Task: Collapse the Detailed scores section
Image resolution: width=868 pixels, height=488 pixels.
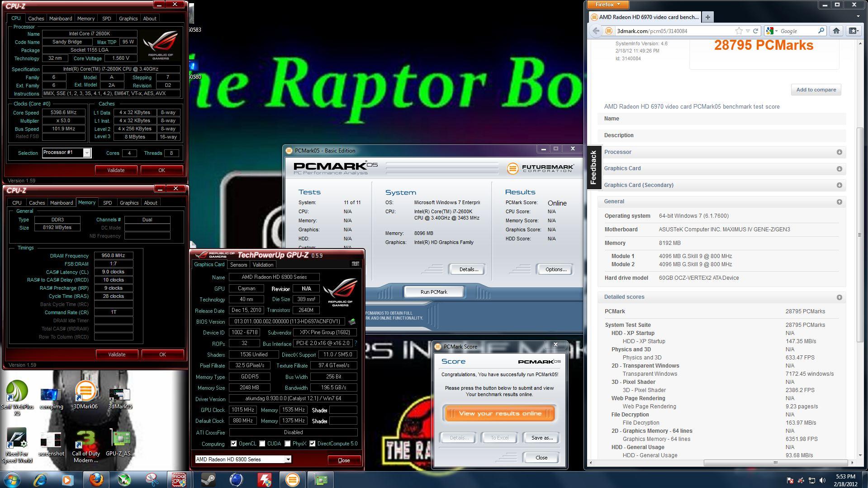Action: click(722, 297)
